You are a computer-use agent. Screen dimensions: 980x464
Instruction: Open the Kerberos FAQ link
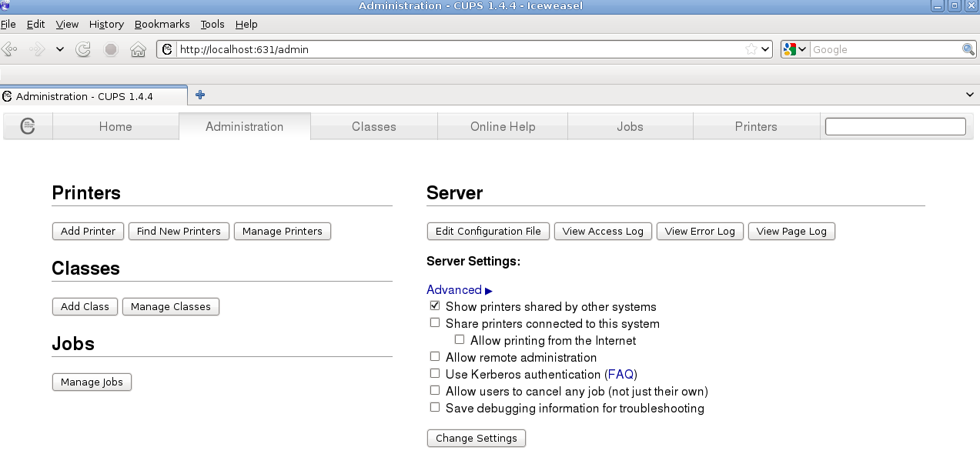pos(620,375)
